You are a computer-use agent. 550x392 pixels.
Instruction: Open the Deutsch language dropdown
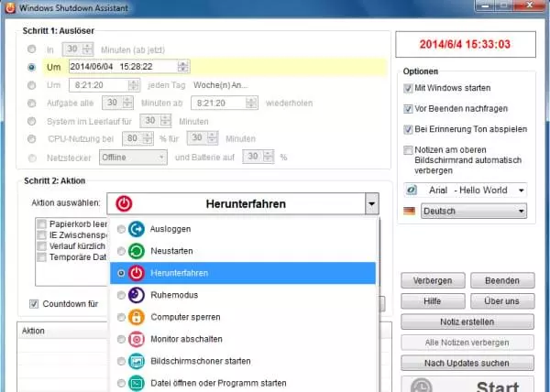474,211
